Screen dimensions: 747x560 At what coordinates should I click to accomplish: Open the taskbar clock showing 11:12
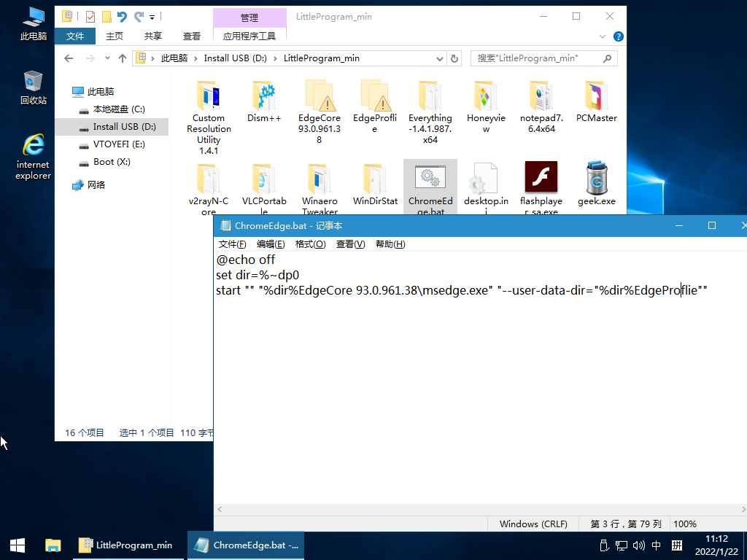(x=716, y=545)
